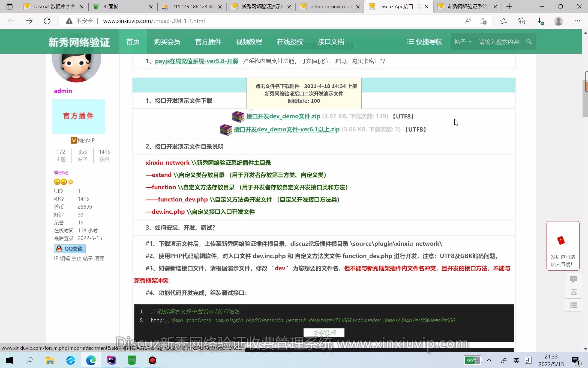
Task: Click the 我的VIP badge icon
Action: 74,140
